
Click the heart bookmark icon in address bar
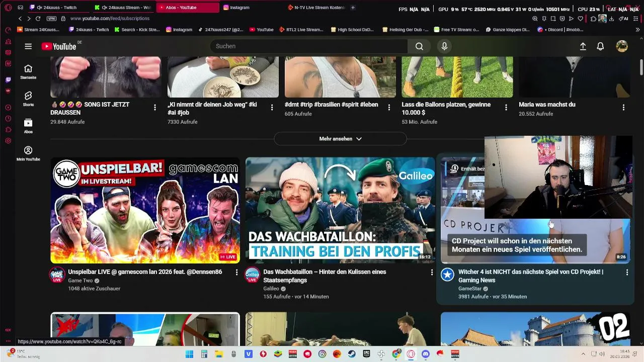[580, 19]
